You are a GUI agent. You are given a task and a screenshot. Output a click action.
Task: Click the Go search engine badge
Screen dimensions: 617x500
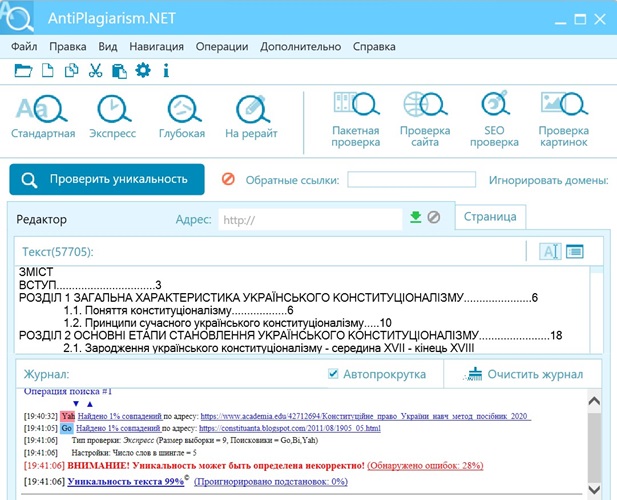[67, 428]
